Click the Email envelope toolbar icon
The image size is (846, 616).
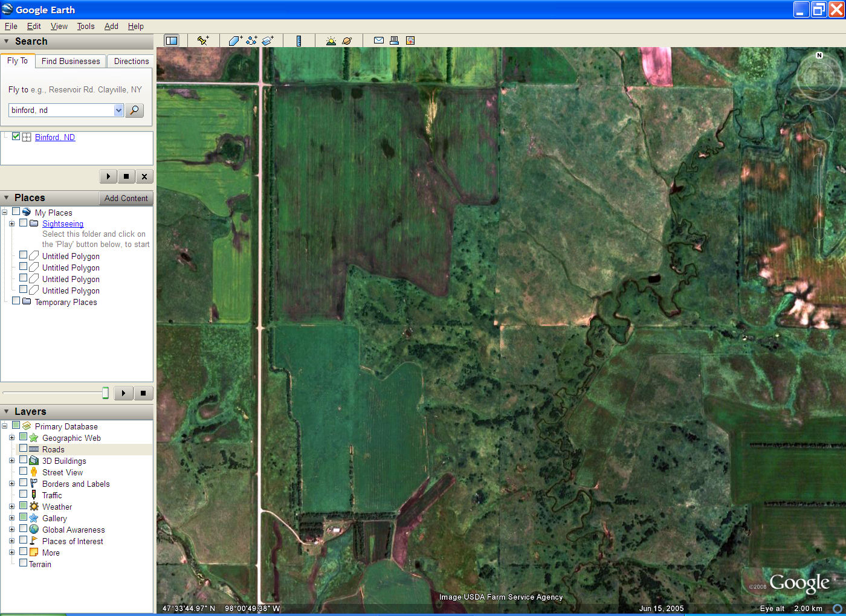tap(379, 40)
